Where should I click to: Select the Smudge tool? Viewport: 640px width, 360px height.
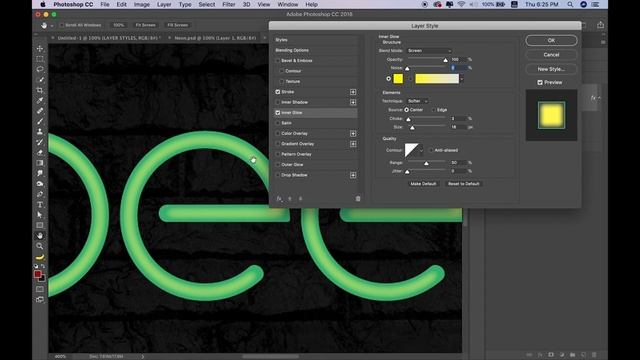[x=40, y=173]
